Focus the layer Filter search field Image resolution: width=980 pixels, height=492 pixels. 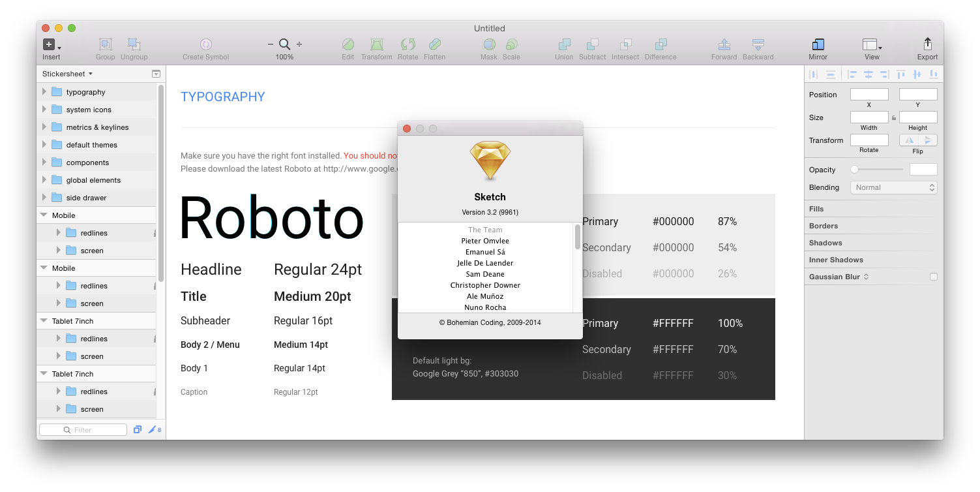click(x=83, y=429)
